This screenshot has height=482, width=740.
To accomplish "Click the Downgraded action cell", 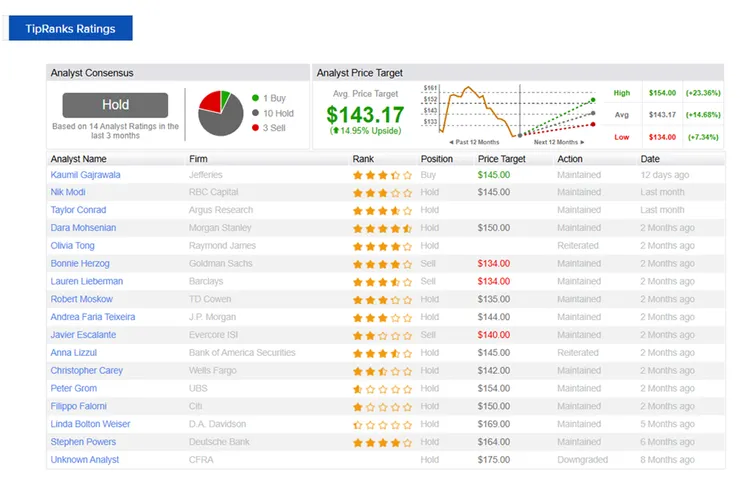I will tap(582, 460).
